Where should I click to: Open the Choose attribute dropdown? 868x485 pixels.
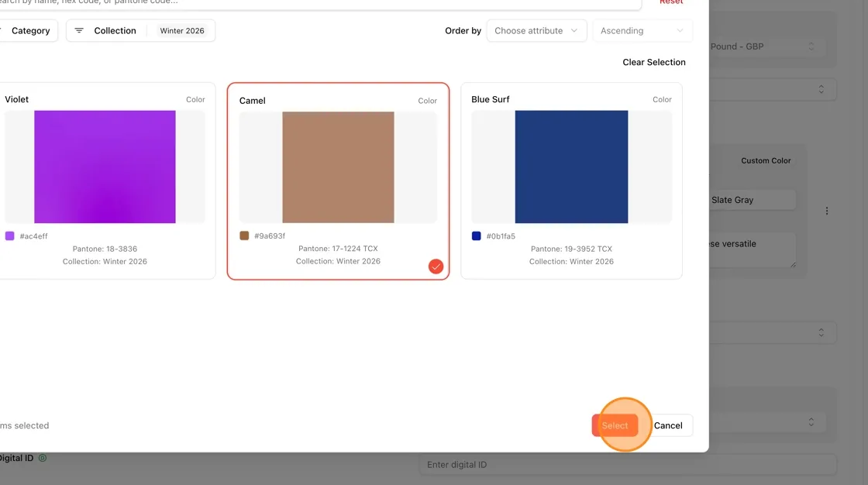pos(536,30)
